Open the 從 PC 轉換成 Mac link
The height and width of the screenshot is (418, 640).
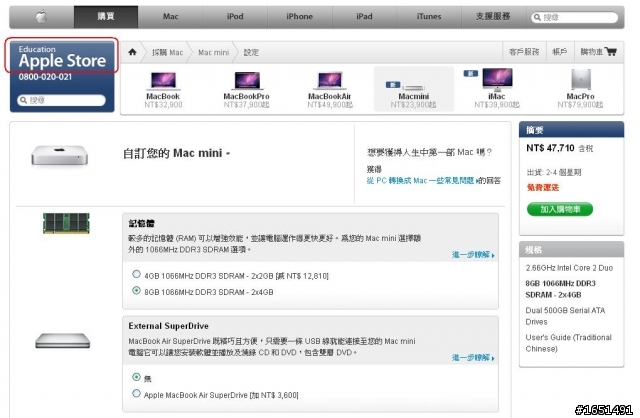pyautogui.click(x=421, y=180)
